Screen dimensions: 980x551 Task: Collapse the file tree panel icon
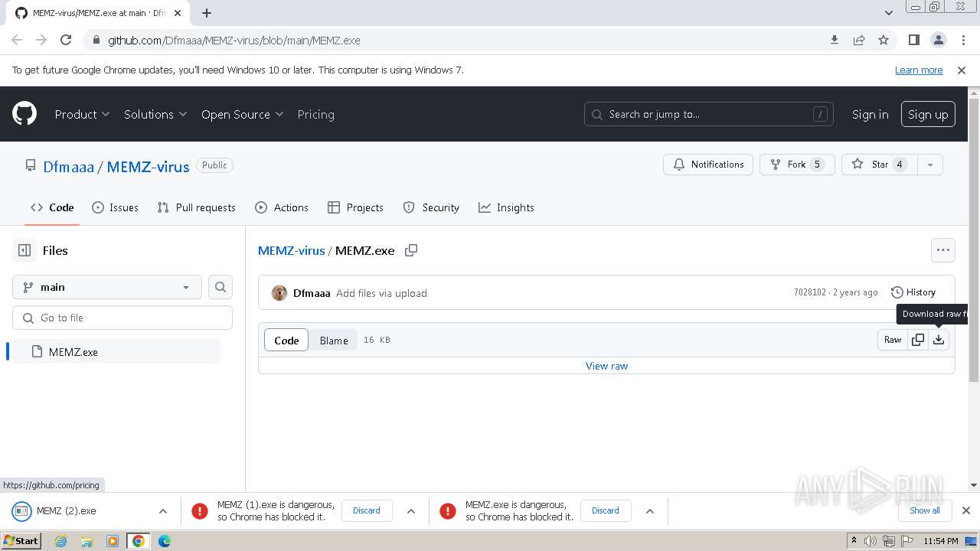[x=24, y=250]
